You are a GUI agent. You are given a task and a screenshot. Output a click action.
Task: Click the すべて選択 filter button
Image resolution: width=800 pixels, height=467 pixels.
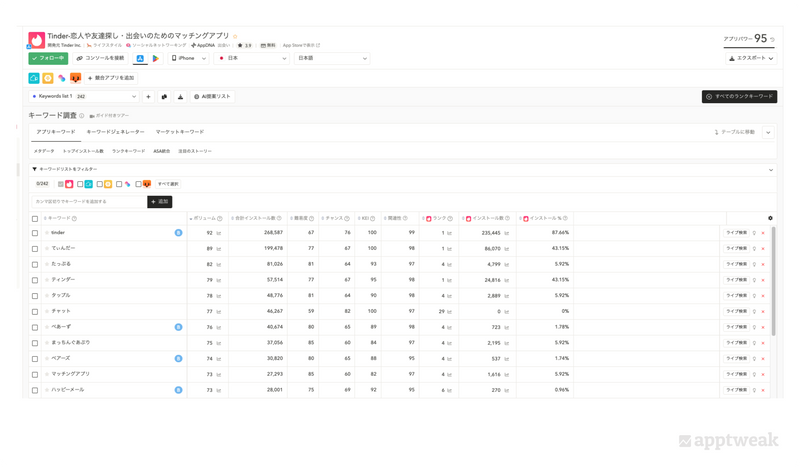(x=168, y=184)
